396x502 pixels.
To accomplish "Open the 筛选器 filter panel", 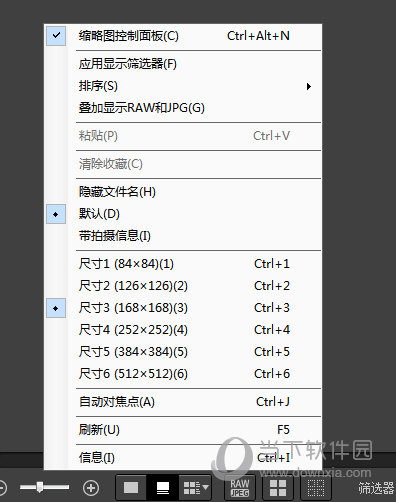I will [376, 488].
